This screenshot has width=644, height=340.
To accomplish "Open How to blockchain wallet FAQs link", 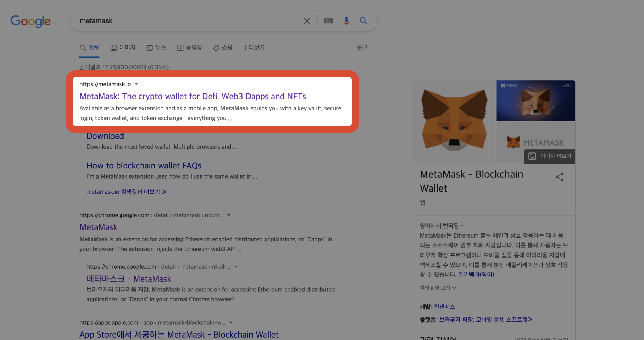I will pyautogui.click(x=144, y=166).
